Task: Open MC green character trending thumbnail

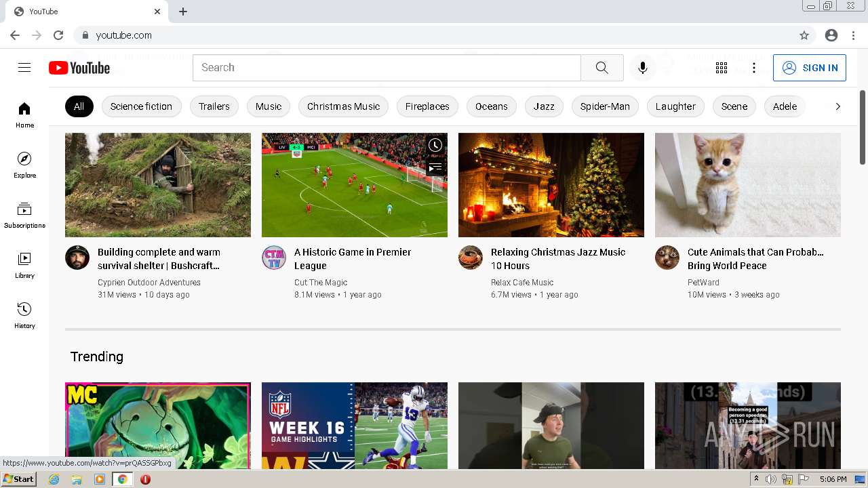Action: pos(158,426)
